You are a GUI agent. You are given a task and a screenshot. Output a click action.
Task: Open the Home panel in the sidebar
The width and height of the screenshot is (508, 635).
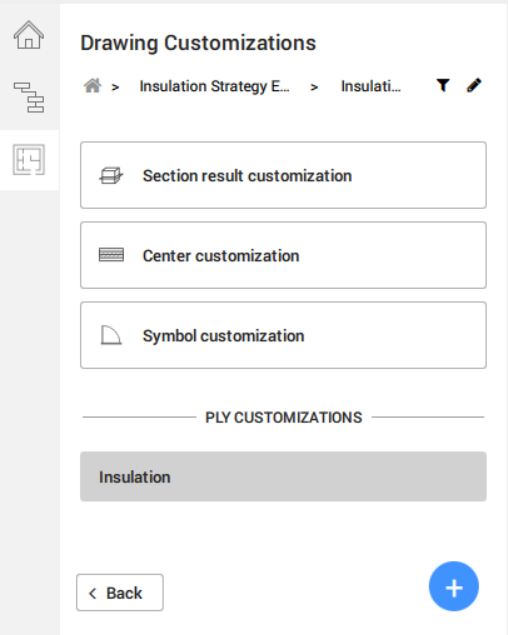click(x=29, y=35)
